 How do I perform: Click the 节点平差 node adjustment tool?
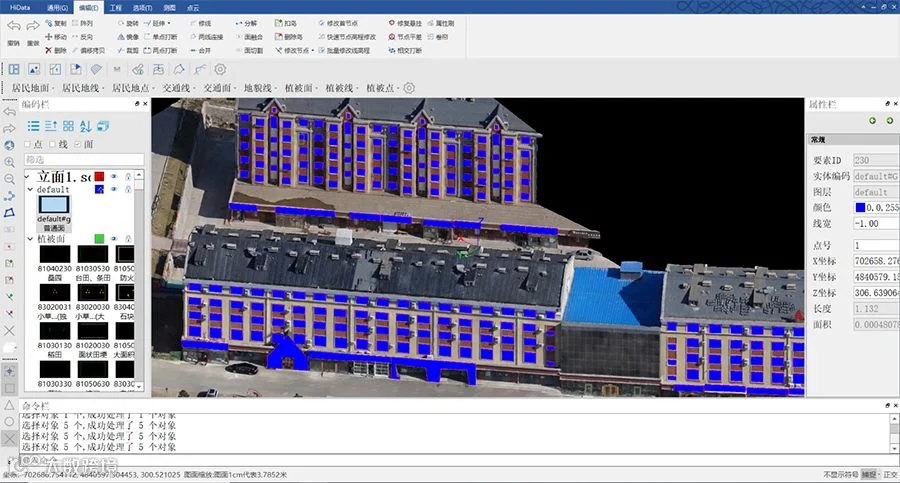[x=405, y=37]
